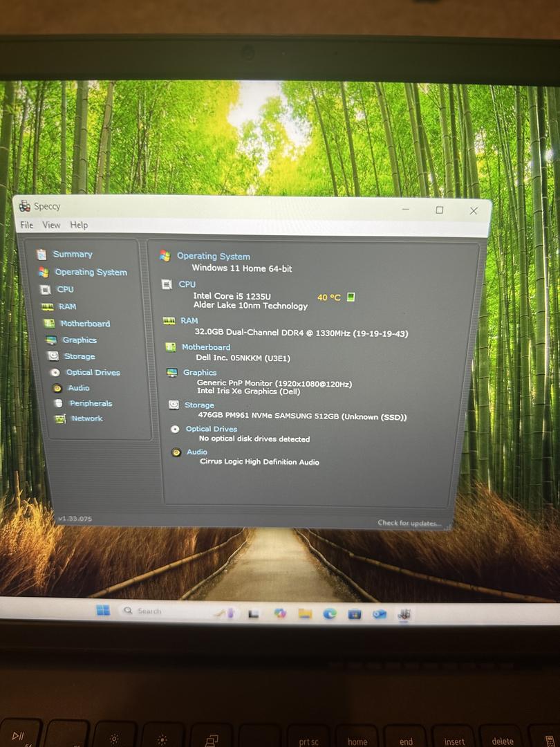
Task: Open Microsoft Edge from the taskbar
Action: pyautogui.click(x=330, y=614)
